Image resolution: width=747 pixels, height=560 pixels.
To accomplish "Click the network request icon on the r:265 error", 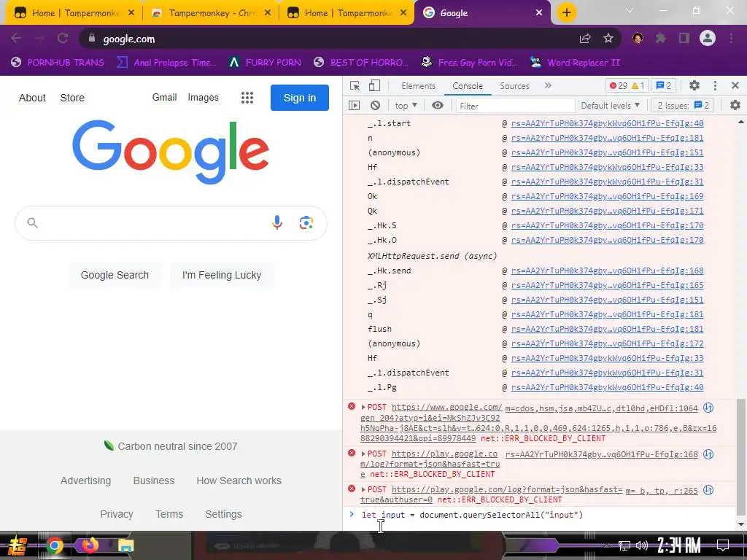I will coord(708,490).
